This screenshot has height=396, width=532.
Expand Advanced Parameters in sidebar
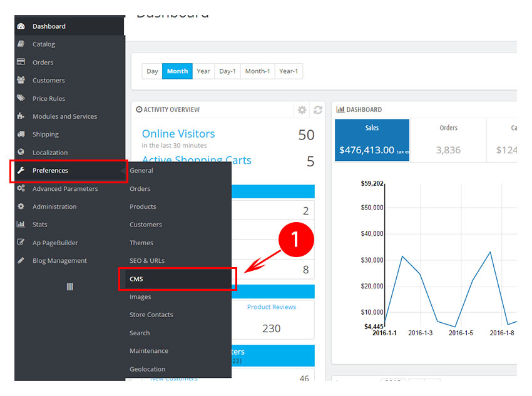coord(65,189)
